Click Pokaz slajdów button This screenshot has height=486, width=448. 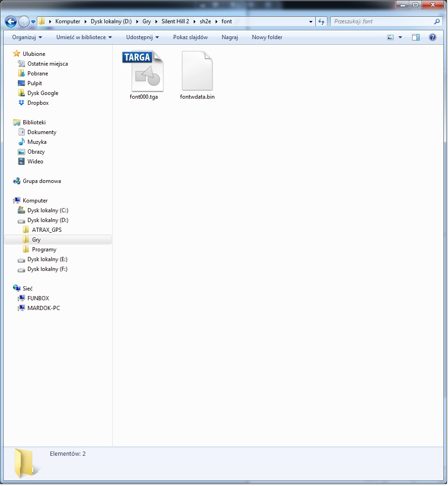click(190, 37)
